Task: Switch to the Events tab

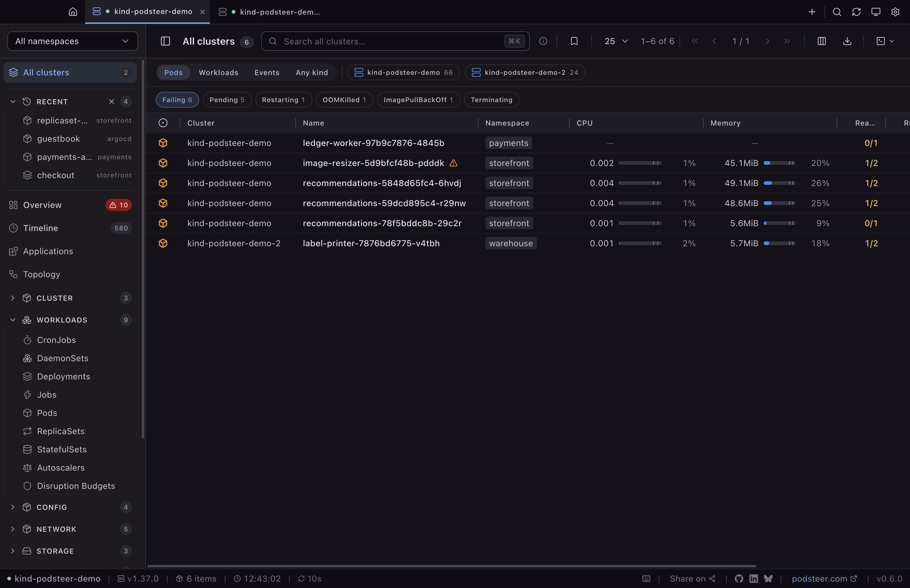Action: [267, 73]
